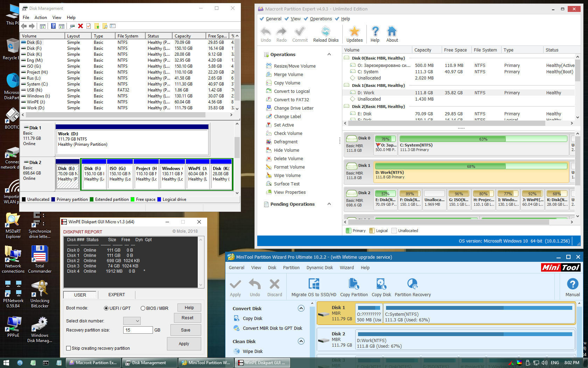588x368 pixels.
Task: Click ENG language indicator in tray
Action: [555, 363]
